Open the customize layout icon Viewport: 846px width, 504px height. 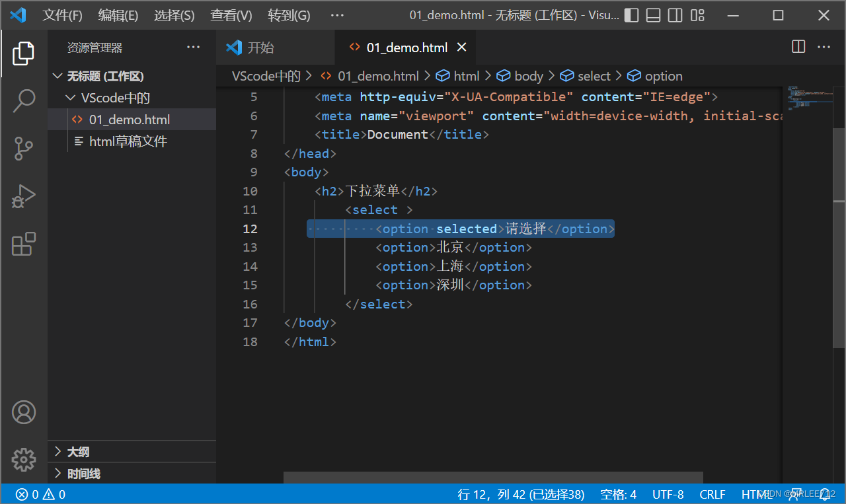coord(697,15)
